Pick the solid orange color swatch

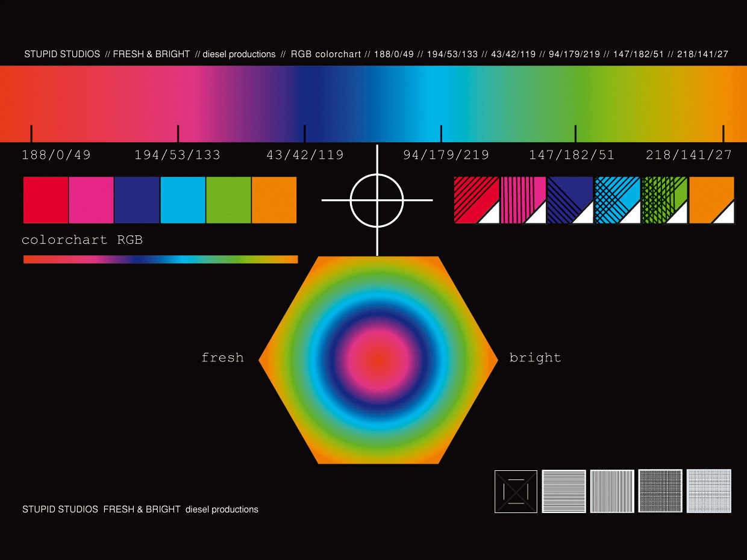[x=275, y=200]
